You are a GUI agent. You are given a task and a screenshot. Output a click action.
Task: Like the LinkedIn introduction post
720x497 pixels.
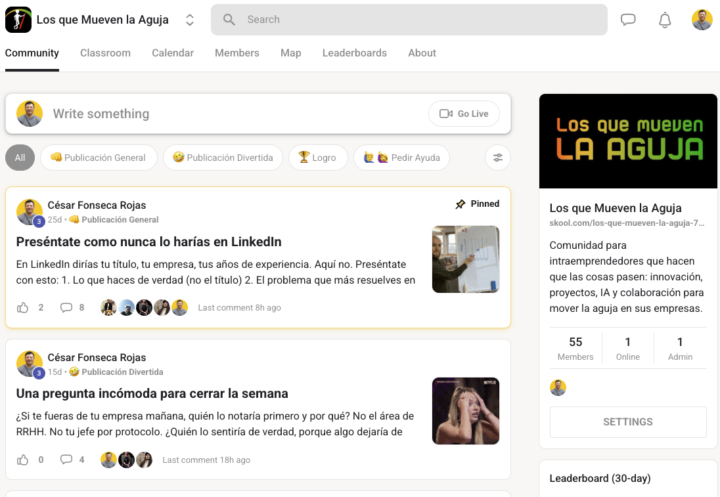click(x=22, y=307)
